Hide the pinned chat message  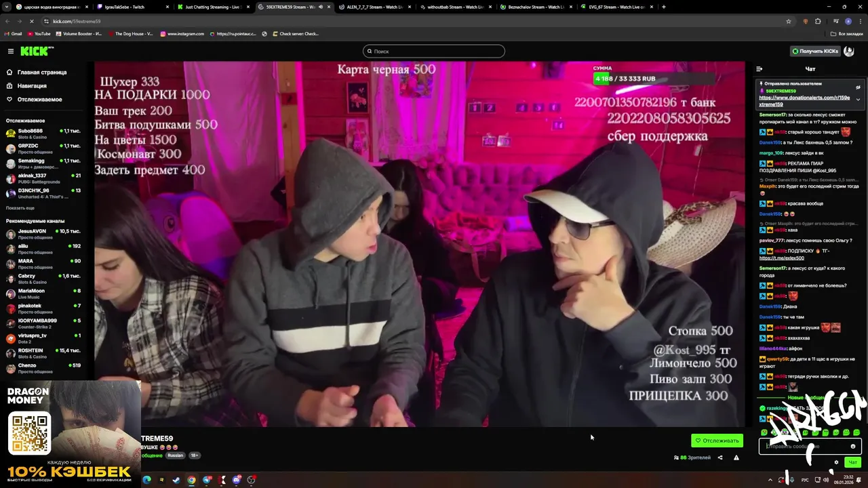coord(858,87)
